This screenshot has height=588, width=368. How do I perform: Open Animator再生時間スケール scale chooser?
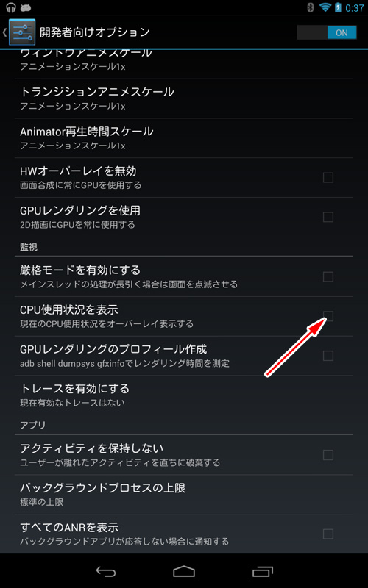(x=184, y=137)
